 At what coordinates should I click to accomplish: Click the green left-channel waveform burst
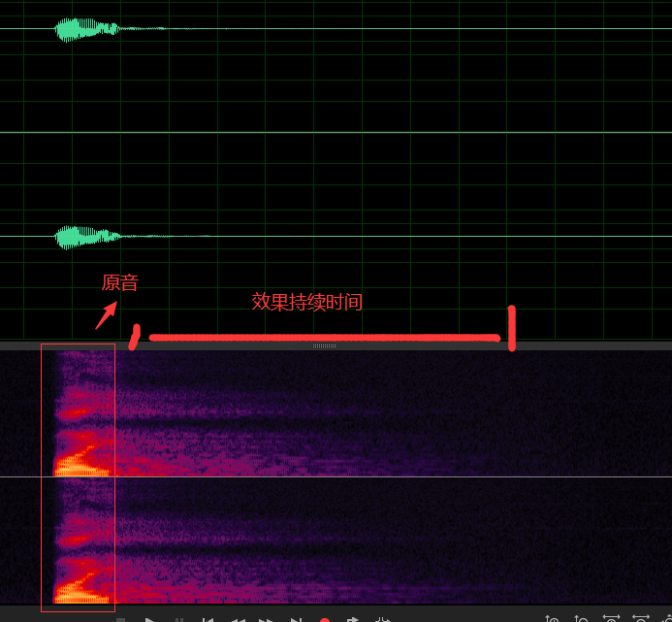coord(86,29)
